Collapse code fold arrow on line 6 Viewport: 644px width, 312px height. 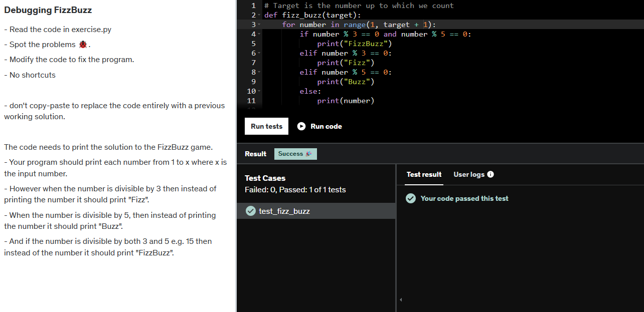point(259,54)
